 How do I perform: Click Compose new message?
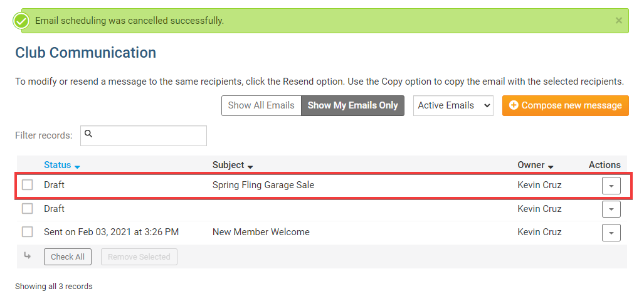tap(565, 105)
